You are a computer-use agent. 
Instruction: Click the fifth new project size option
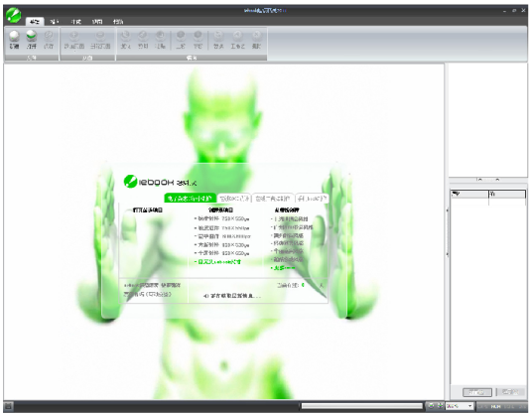tap(222, 253)
